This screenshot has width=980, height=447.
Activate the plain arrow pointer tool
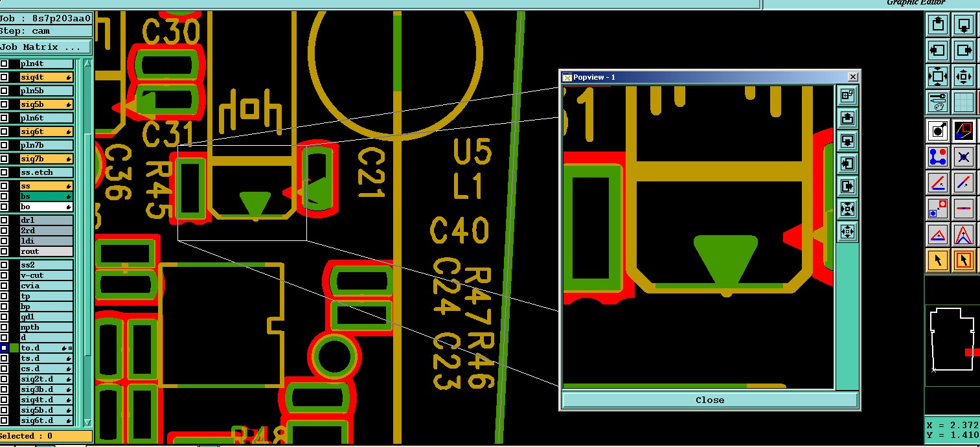[938, 260]
